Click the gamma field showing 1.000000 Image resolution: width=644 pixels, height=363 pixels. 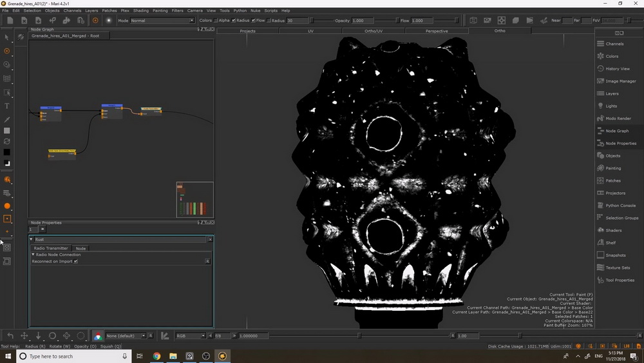pyautogui.click(x=253, y=336)
